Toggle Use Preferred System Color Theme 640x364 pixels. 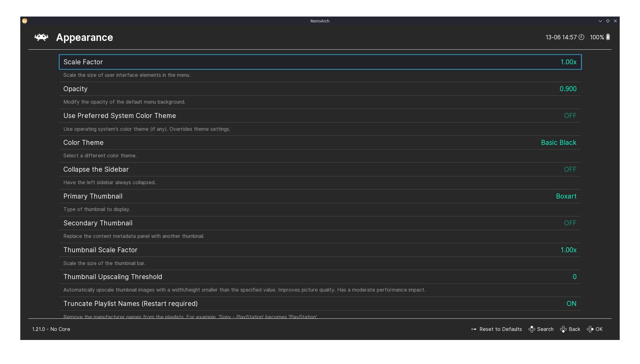pyautogui.click(x=320, y=116)
